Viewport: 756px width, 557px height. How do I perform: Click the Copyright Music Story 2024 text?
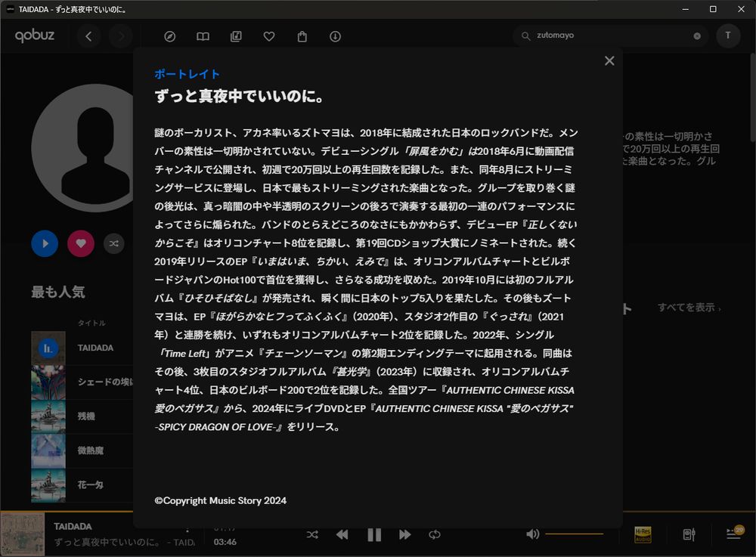point(220,500)
